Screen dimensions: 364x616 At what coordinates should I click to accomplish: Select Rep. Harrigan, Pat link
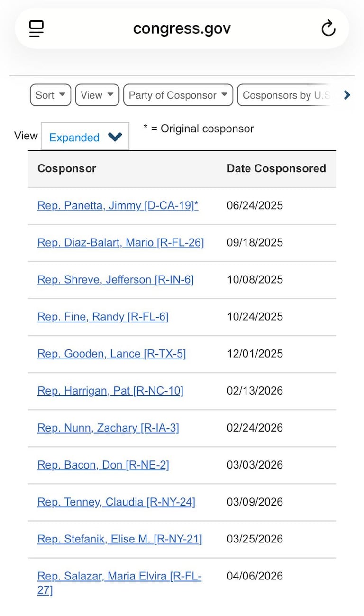click(110, 390)
